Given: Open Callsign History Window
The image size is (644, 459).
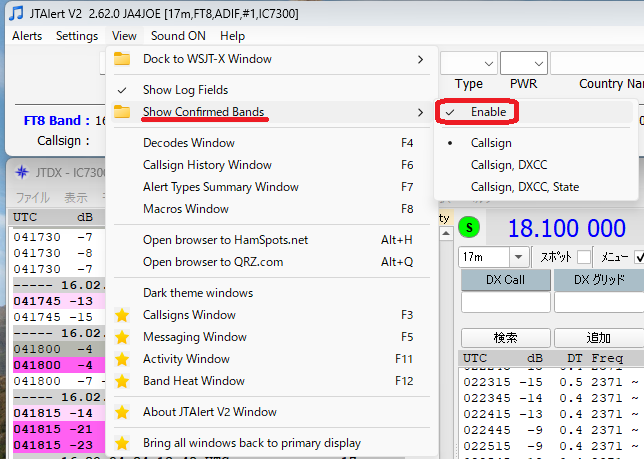Looking at the screenshot, I should click(x=271, y=165).
